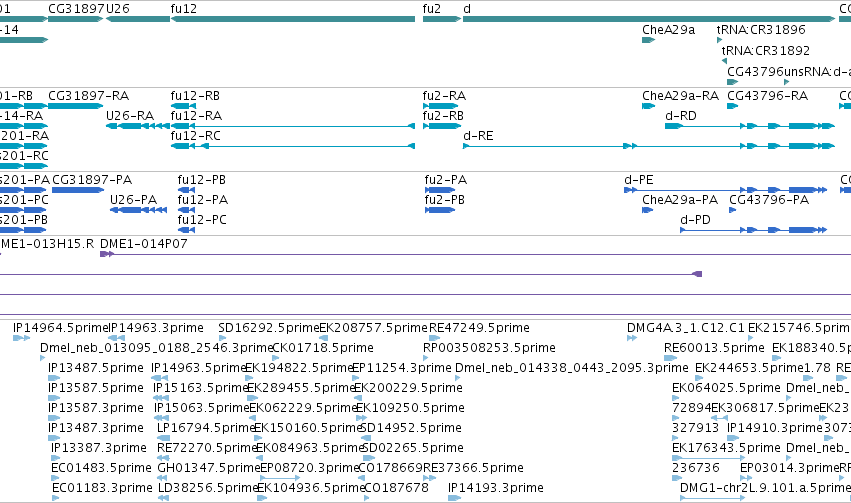Select the IP13387.3prime EST marker
This screenshot has height=503, width=851.
click(55, 459)
